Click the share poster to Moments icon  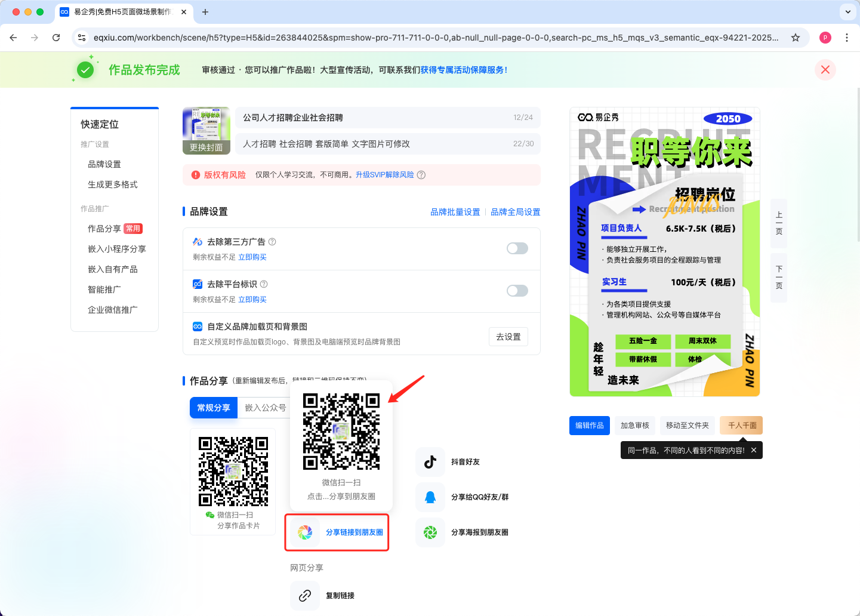430,532
